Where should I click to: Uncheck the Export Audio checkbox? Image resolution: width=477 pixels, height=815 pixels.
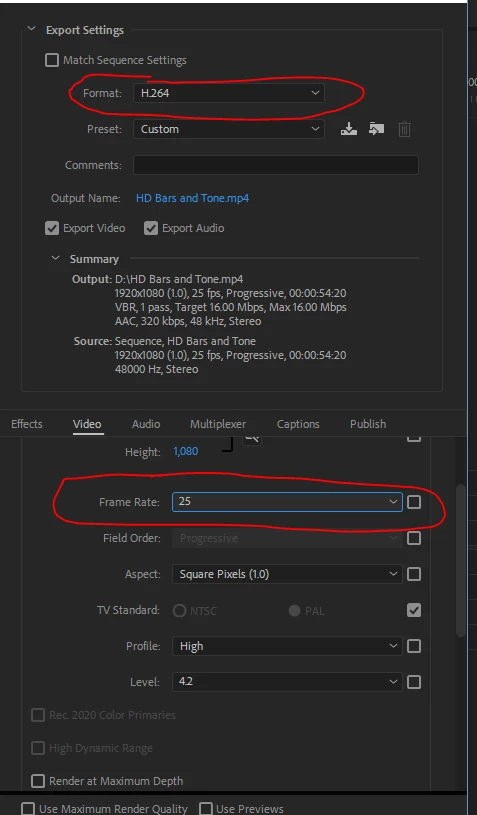(x=151, y=228)
